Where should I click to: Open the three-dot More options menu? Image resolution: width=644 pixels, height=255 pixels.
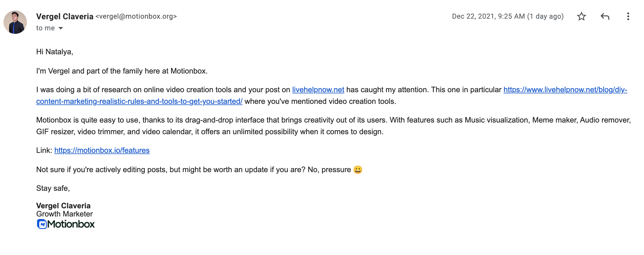(x=628, y=16)
